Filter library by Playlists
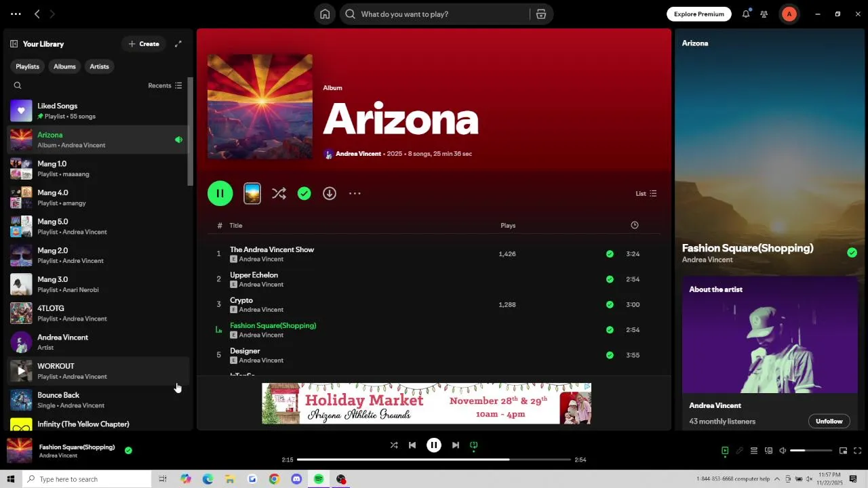 click(x=27, y=66)
